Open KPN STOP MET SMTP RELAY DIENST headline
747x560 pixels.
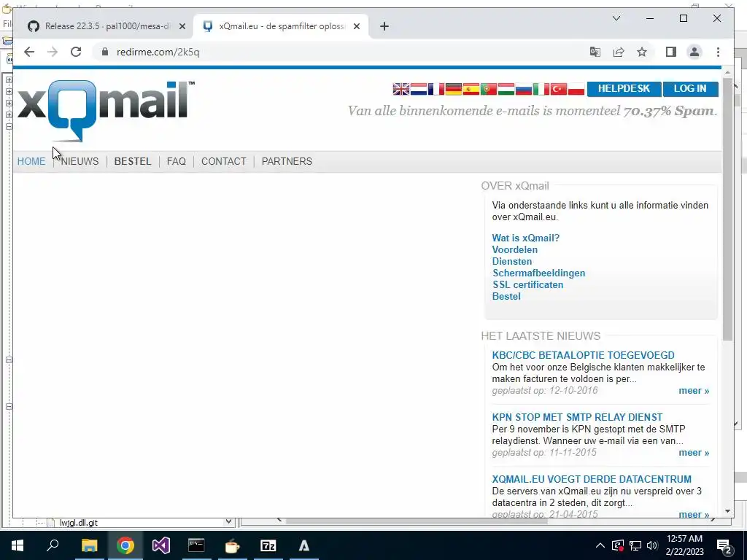click(x=578, y=417)
